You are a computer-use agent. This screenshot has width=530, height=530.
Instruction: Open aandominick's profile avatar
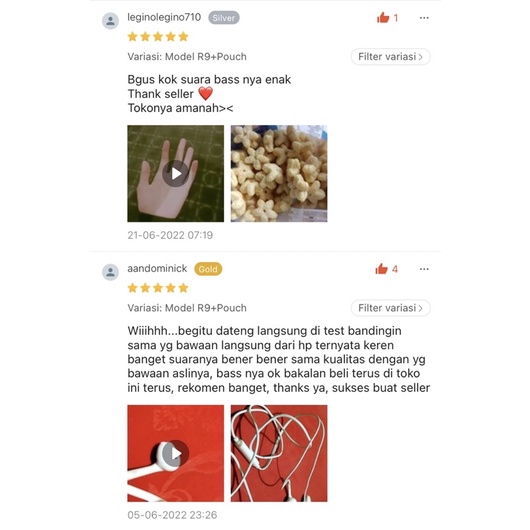click(x=111, y=272)
